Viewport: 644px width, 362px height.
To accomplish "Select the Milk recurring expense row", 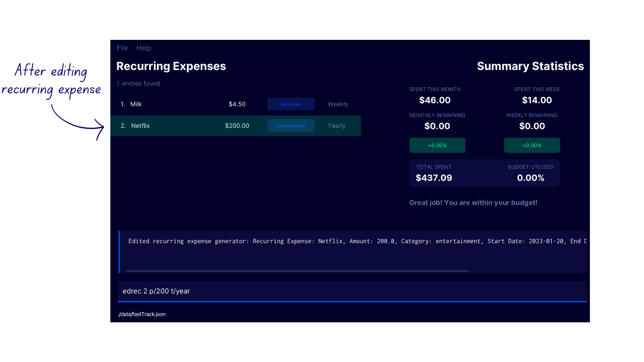I will tap(235, 104).
